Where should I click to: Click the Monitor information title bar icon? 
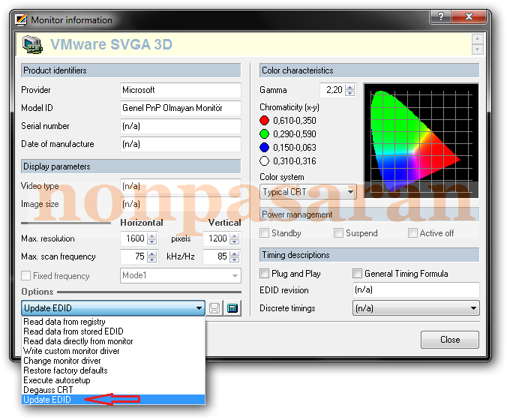(21, 19)
